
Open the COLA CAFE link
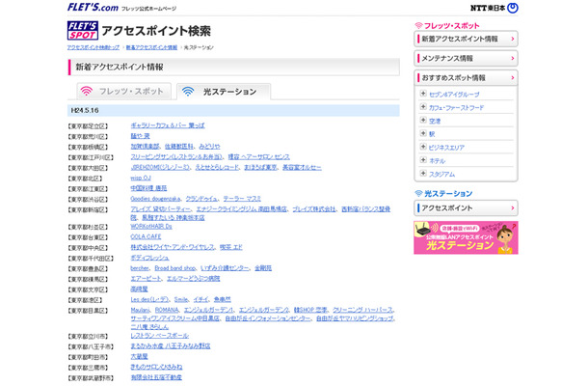tap(146, 237)
